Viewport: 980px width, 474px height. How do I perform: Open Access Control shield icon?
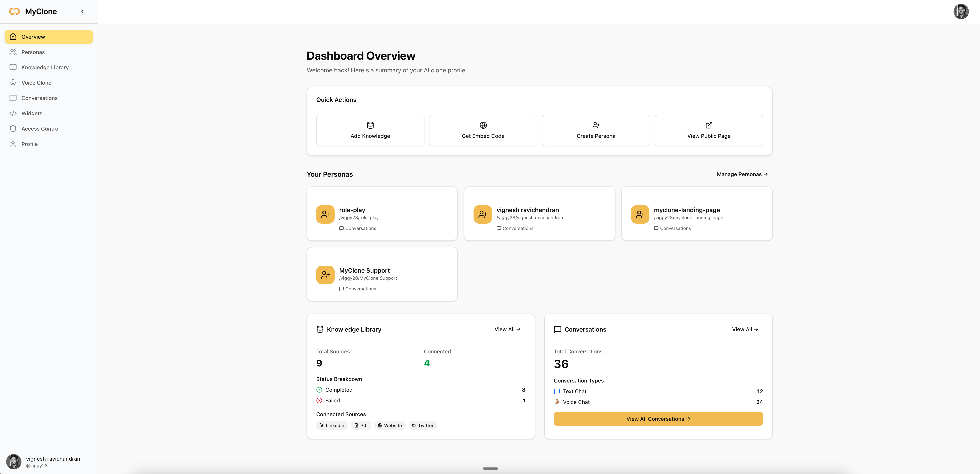pyautogui.click(x=13, y=128)
